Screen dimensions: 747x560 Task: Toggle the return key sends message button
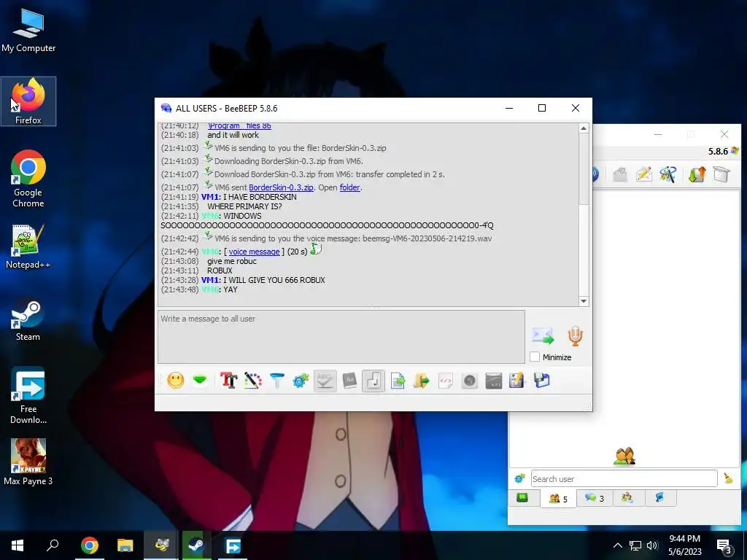(373, 381)
